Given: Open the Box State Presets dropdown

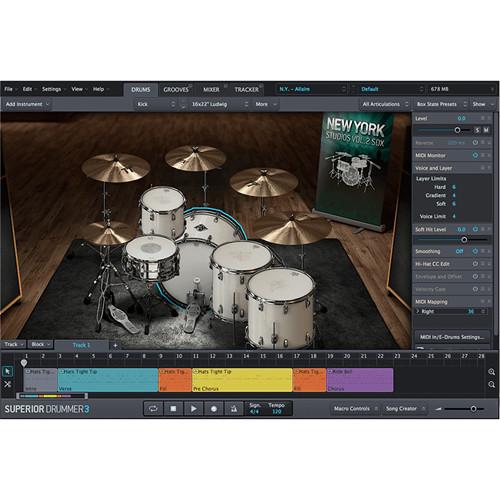Looking at the screenshot, I should 441,104.
